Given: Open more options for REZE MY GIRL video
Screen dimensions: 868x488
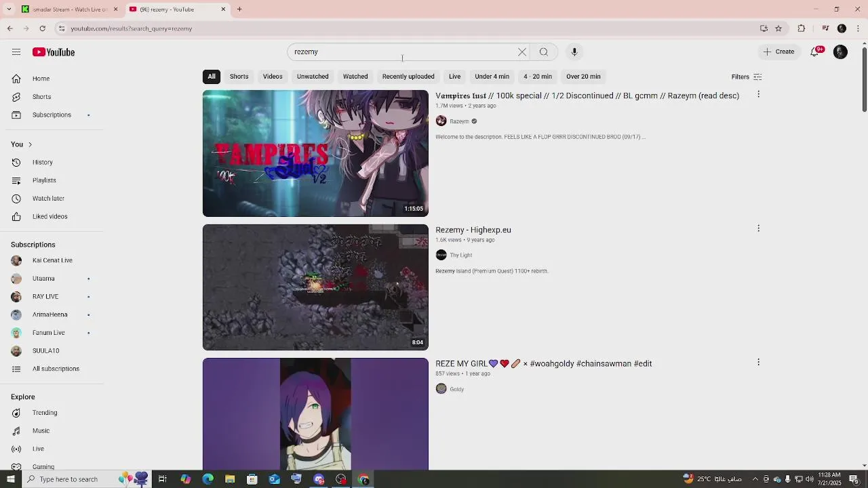Looking at the screenshot, I should pos(758,363).
